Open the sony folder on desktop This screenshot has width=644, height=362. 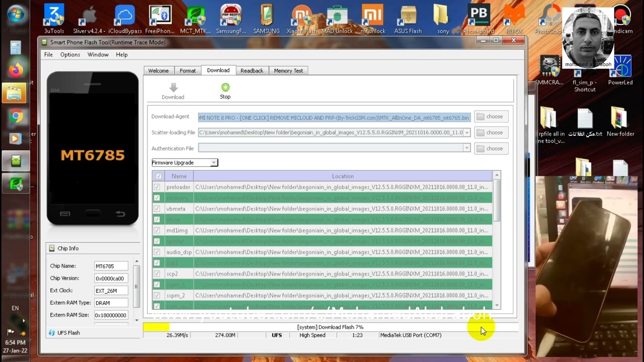[x=443, y=19]
